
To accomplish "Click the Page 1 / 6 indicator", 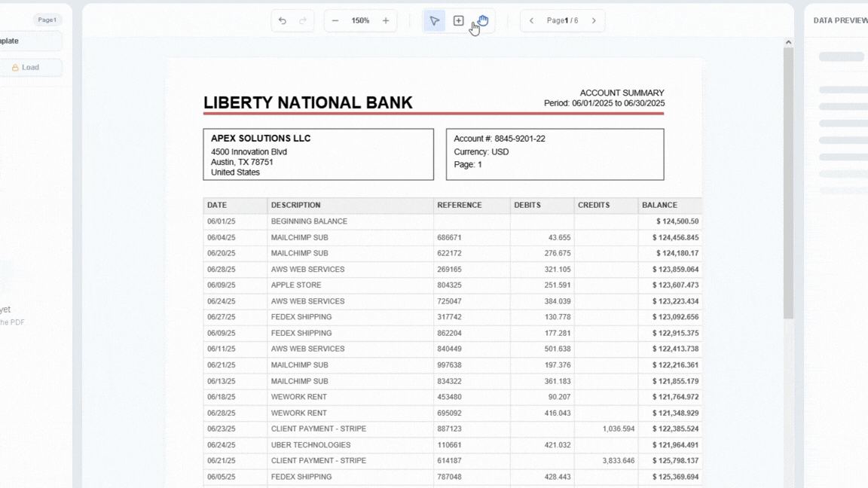I will click(562, 21).
